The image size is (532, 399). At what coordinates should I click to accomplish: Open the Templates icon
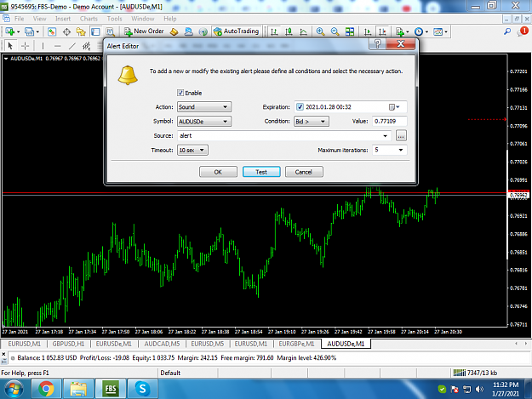438,31
